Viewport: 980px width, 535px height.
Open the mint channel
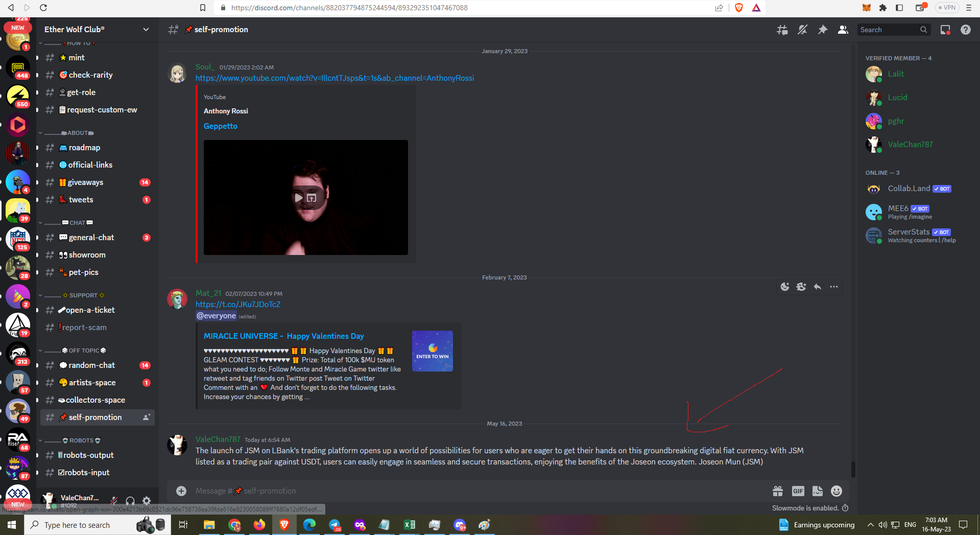(x=97, y=58)
